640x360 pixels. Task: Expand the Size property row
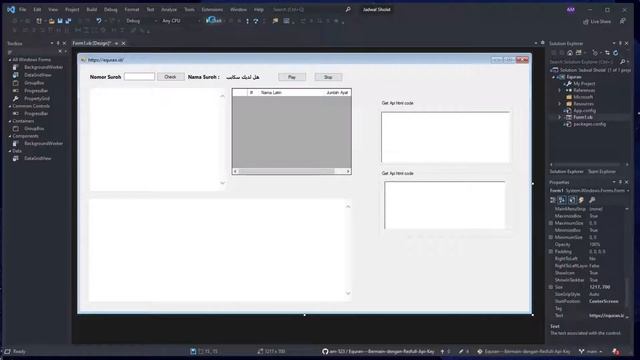551,287
